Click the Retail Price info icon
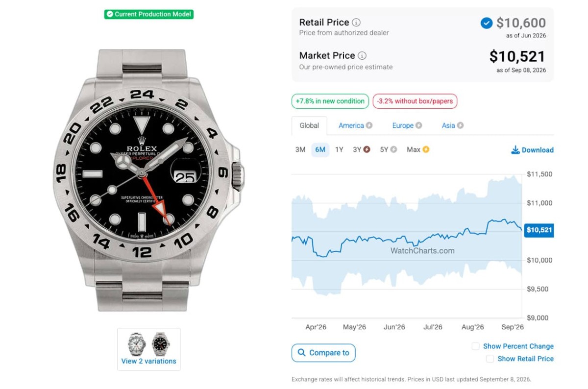The width and height of the screenshot is (588, 389). [357, 23]
